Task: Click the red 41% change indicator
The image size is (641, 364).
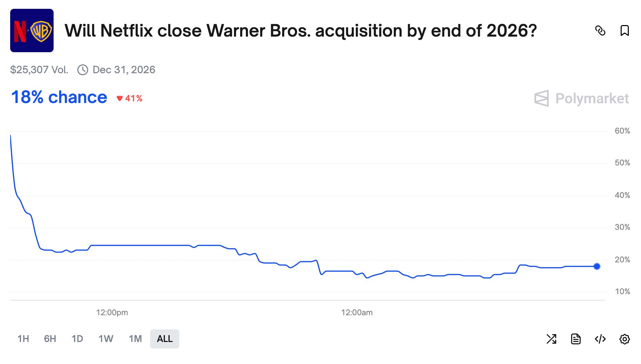Action: [x=130, y=98]
